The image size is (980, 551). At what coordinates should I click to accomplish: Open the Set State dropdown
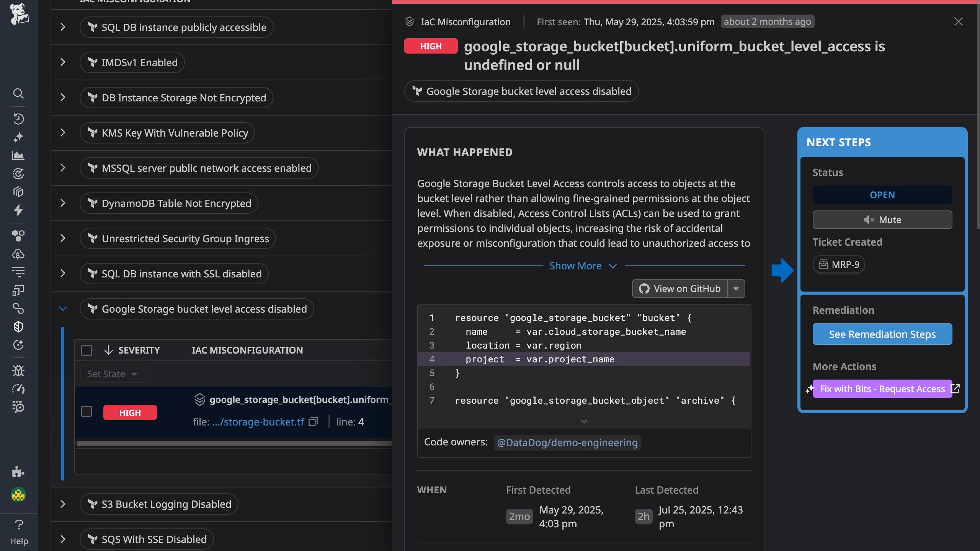pyautogui.click(x=113, y=374)
